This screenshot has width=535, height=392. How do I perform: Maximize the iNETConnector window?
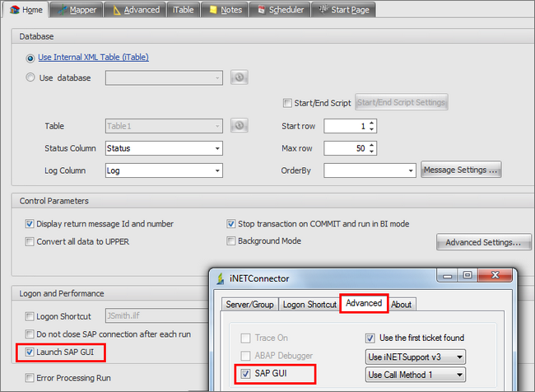click(x=468, y=275)
